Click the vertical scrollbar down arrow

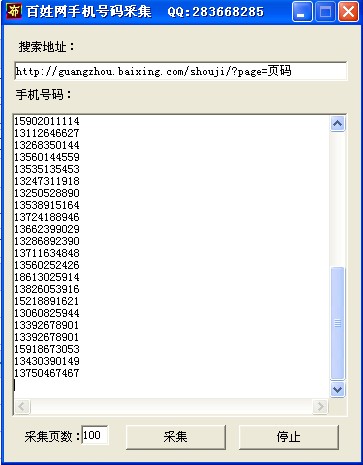(x=337, y=389)
